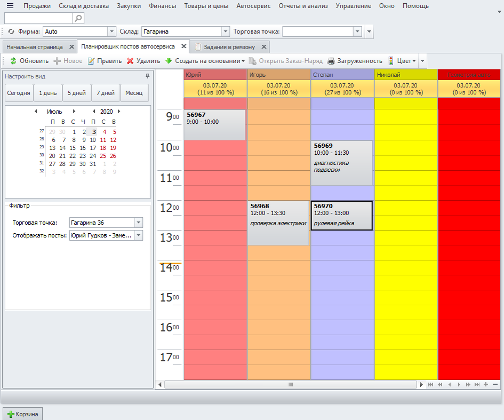Viewport: 504px width, 420px height.
Task: Open the Продажи menu
Action: [37, 6]
